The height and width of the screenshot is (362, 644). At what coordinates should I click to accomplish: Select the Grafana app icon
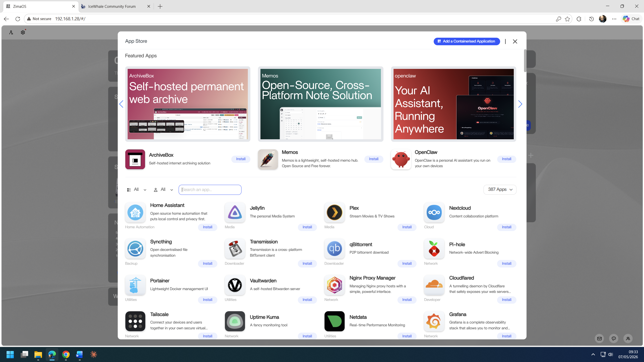pos(434,321)
